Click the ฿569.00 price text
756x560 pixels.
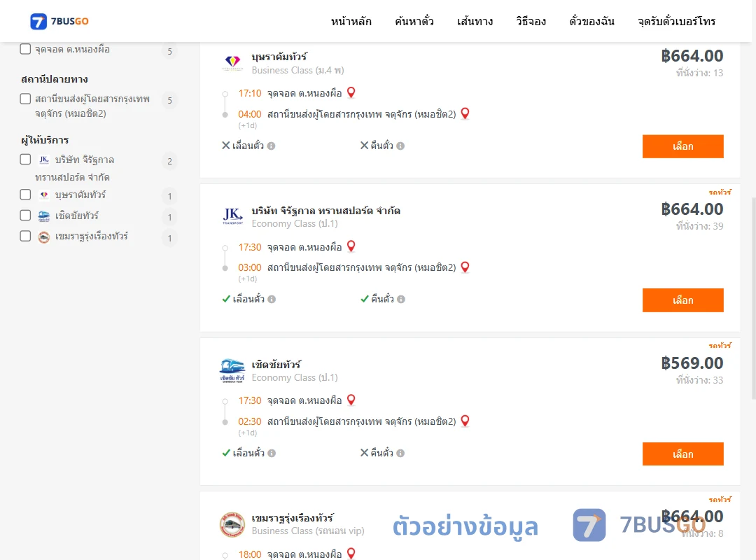click(x=692, y=363)
